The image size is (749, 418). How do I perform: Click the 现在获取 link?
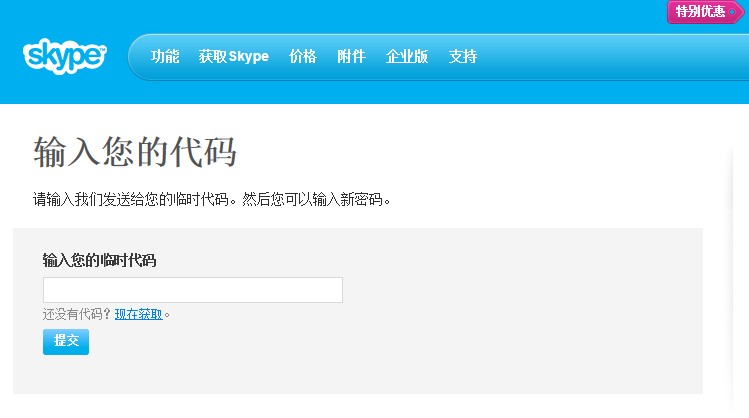pos(139,314)
